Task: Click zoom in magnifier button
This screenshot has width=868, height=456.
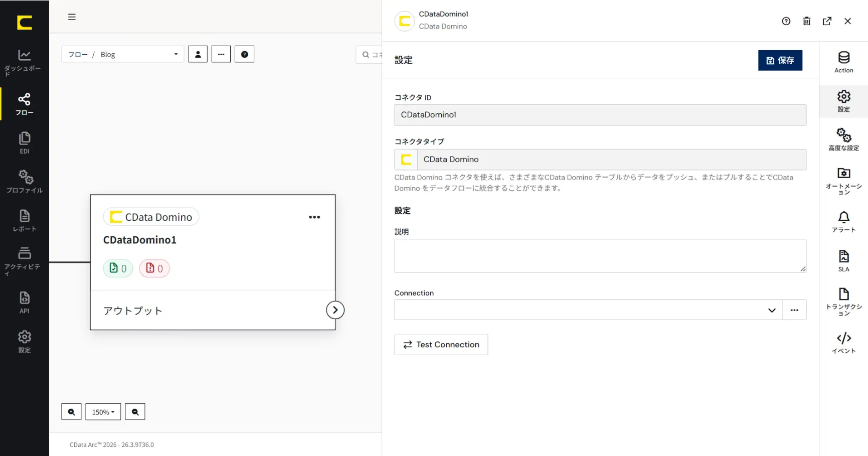Action: (x=71, y=412)
